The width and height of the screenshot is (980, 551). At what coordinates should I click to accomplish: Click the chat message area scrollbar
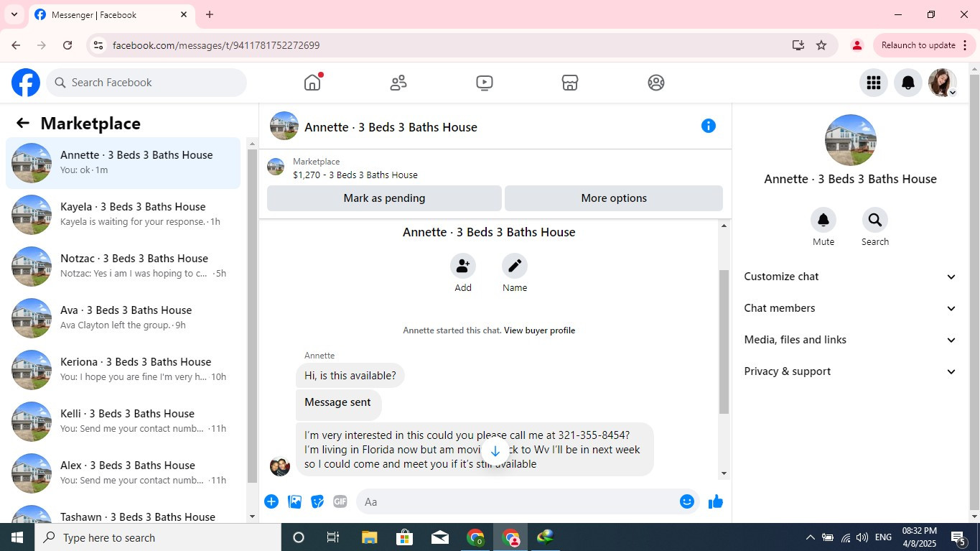724,342
